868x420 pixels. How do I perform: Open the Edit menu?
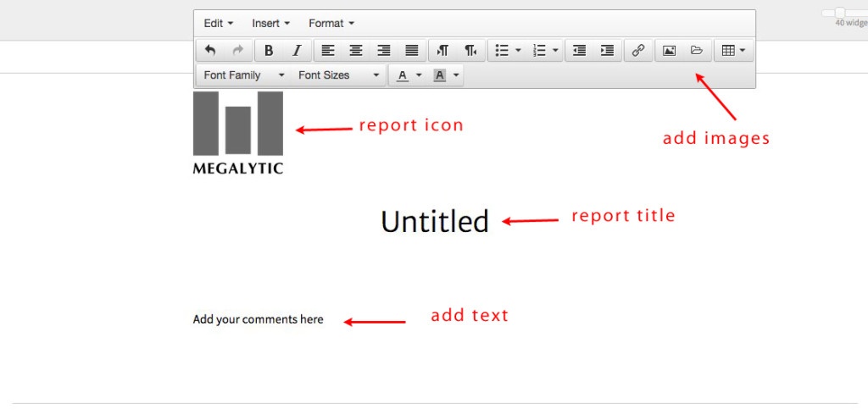[219, 23]
